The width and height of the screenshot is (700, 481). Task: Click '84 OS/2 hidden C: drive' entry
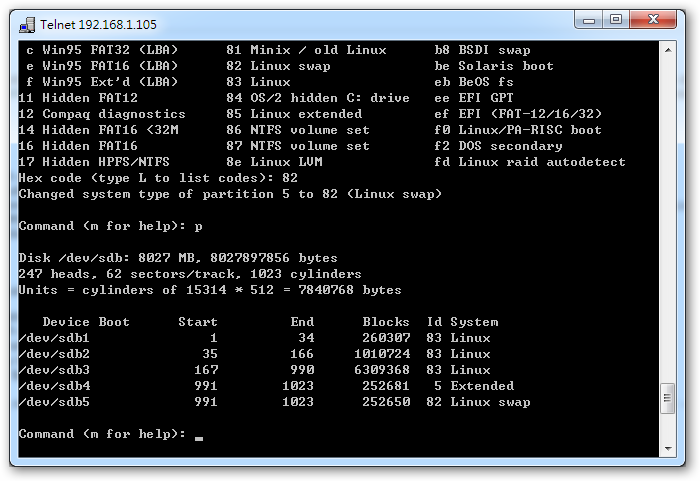point(318,98)
